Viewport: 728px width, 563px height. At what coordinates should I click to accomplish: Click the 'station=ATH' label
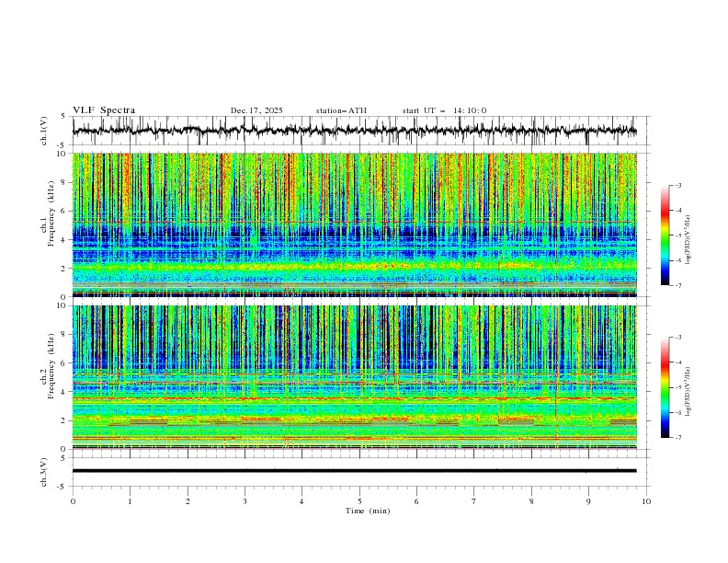341,110
